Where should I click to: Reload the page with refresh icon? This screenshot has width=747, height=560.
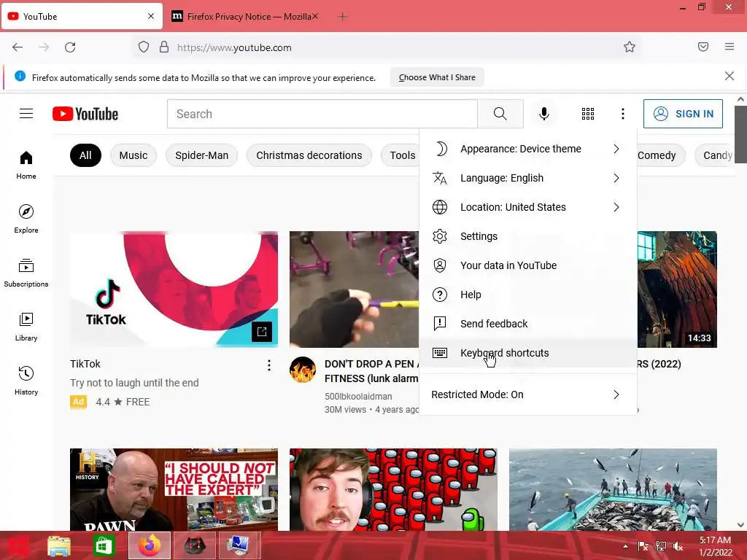click(70, 47)
